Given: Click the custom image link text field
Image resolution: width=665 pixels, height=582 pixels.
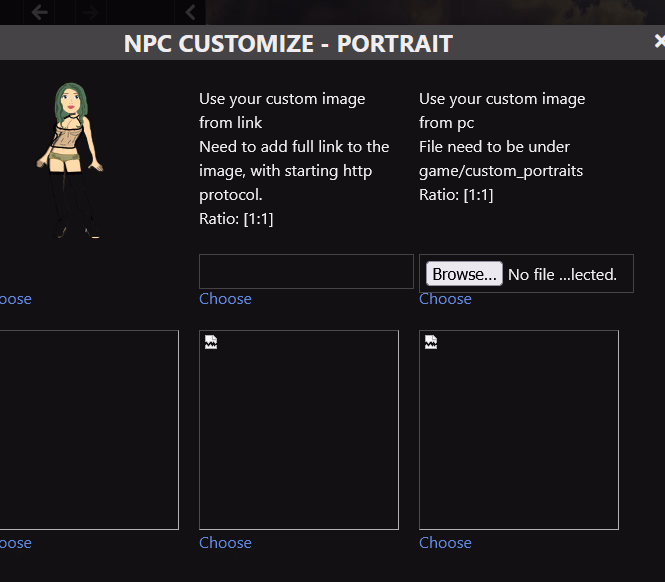Looking at the screenshot, I should click(306, 272).
